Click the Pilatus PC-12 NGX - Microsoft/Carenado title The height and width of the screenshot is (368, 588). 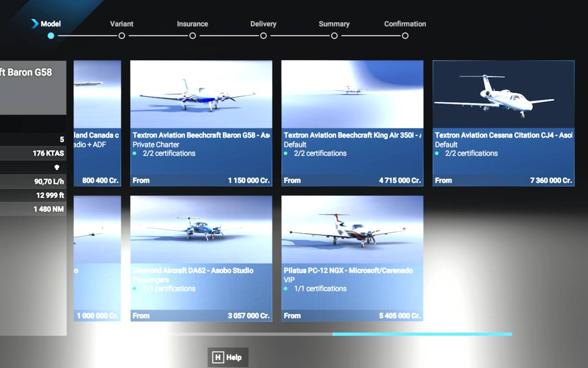(x=348, y=270)
